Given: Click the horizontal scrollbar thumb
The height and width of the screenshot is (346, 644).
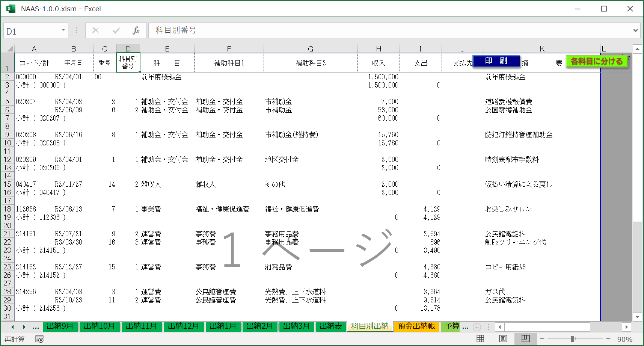Looking at the screenshot, I should [x=547, y=327].
